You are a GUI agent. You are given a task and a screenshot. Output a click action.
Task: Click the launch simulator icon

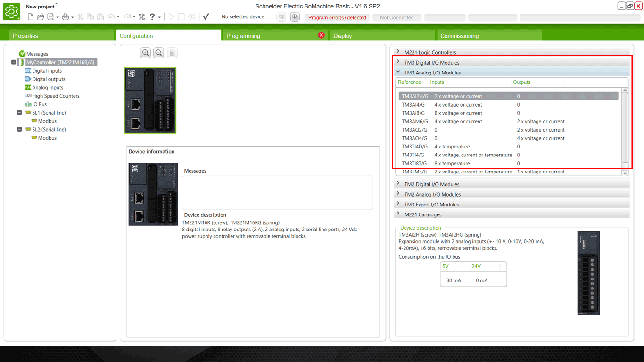pyautogui.click(x=281, y=17)
